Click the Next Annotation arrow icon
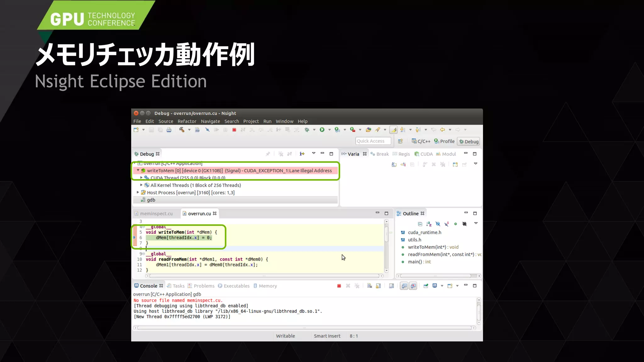This screenshot has height=362, width=644. point(402,130)
